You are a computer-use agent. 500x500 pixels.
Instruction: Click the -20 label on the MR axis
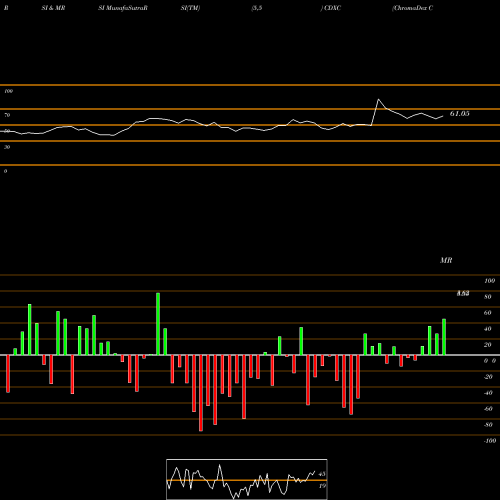coord(488,377)
